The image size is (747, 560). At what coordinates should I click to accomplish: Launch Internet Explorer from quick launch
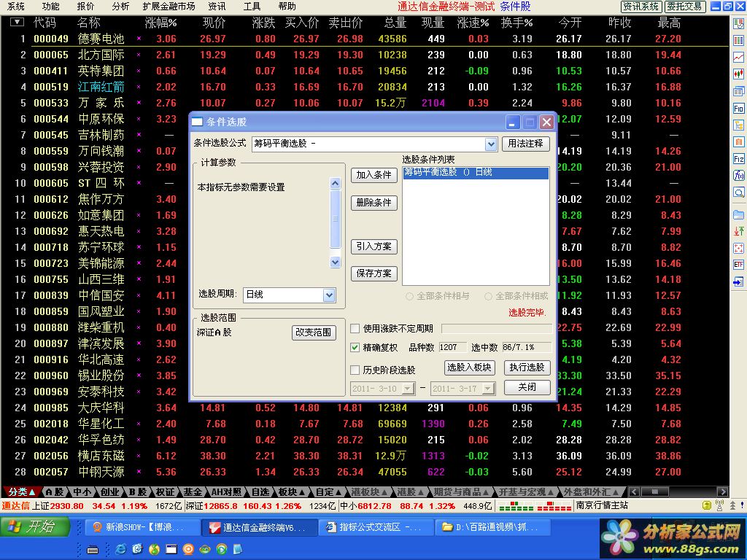[x=121, y=549]
